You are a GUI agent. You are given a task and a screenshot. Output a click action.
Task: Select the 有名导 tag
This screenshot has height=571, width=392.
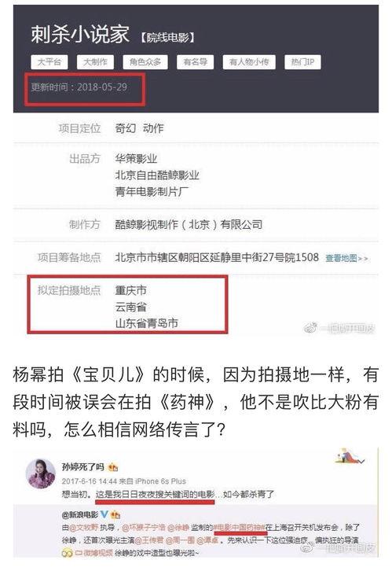tap(196, 62)
